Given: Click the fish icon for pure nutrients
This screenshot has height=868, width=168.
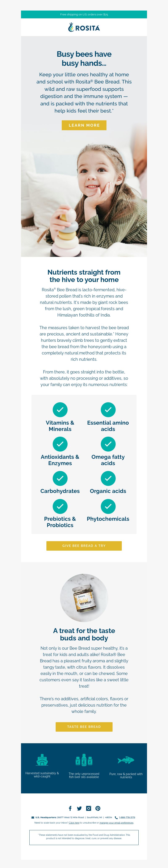Looking at the screenshot, I should 126,760.
